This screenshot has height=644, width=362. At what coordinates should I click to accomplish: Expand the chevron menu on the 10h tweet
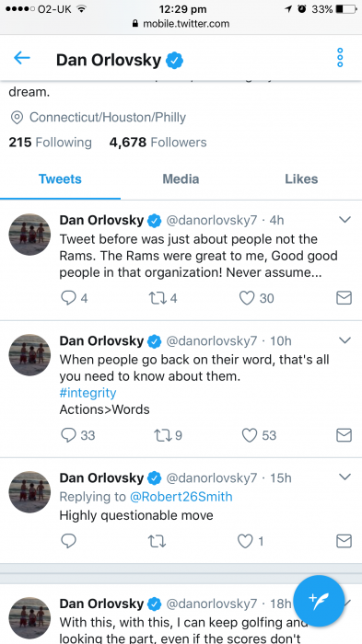tap(344, 340)
